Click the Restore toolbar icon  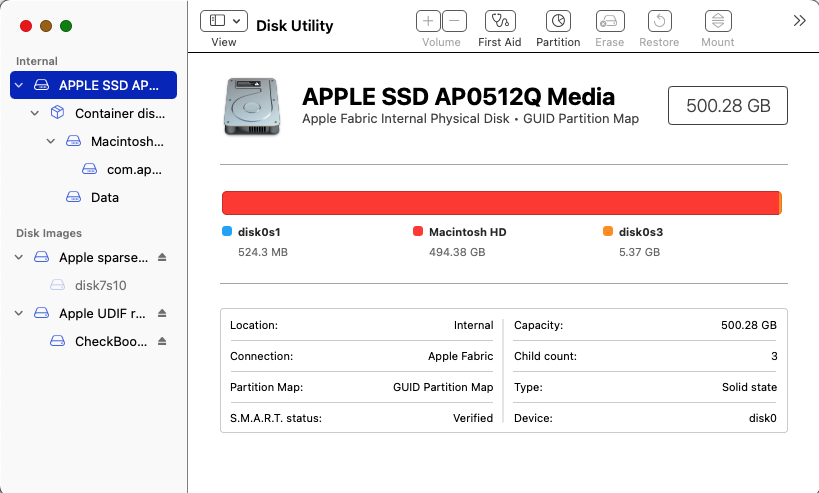point(659,21)
